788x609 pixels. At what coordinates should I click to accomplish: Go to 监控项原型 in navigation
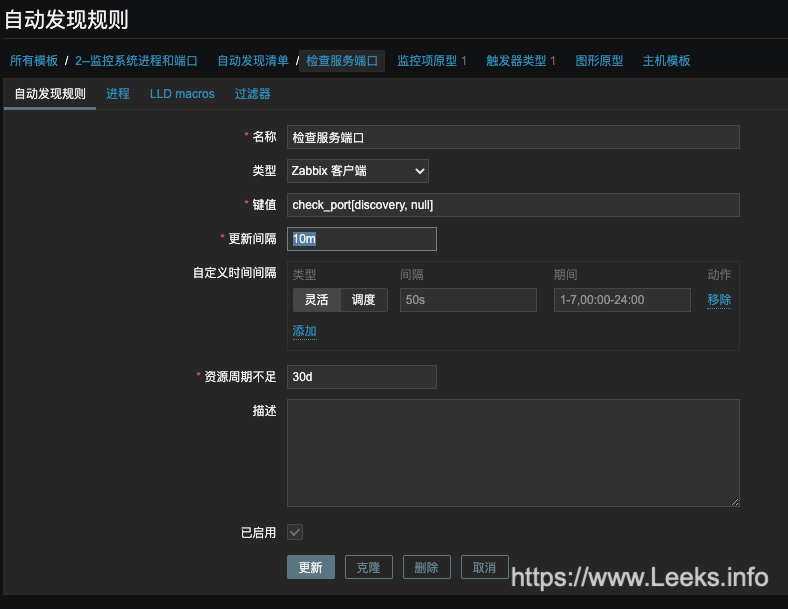click(x=427, y=61)
